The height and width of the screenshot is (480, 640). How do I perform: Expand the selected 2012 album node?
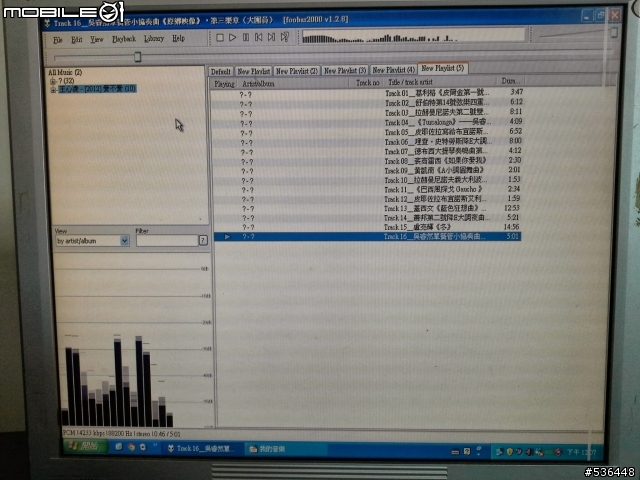53,89
